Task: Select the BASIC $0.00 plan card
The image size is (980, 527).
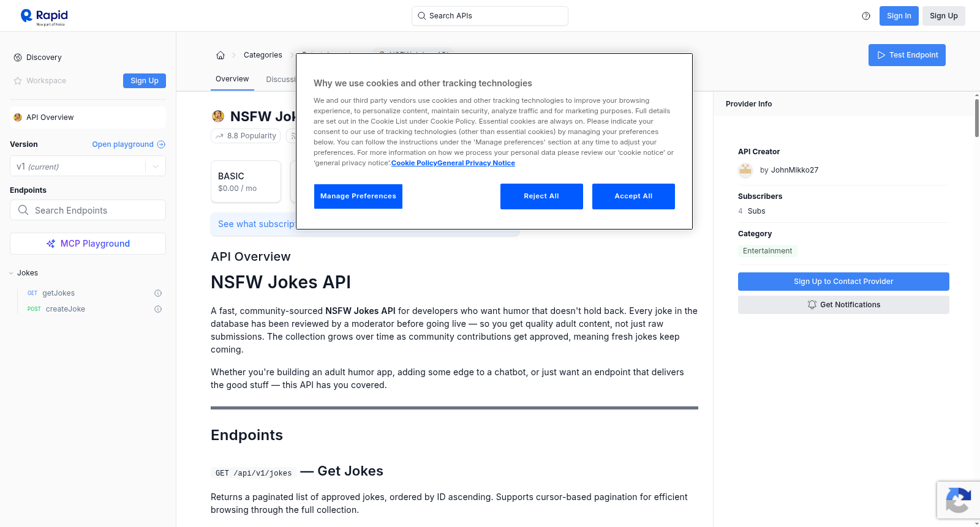Action: pos(246,181)
